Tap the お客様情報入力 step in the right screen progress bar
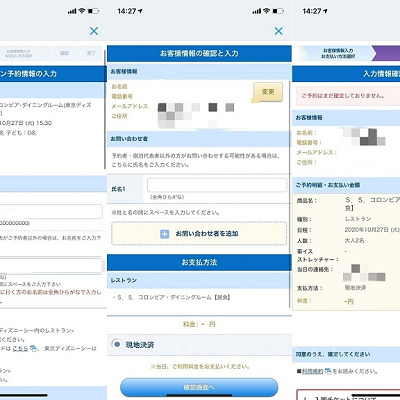This screenshot has width=400, height=400. (x=338, y=53)
